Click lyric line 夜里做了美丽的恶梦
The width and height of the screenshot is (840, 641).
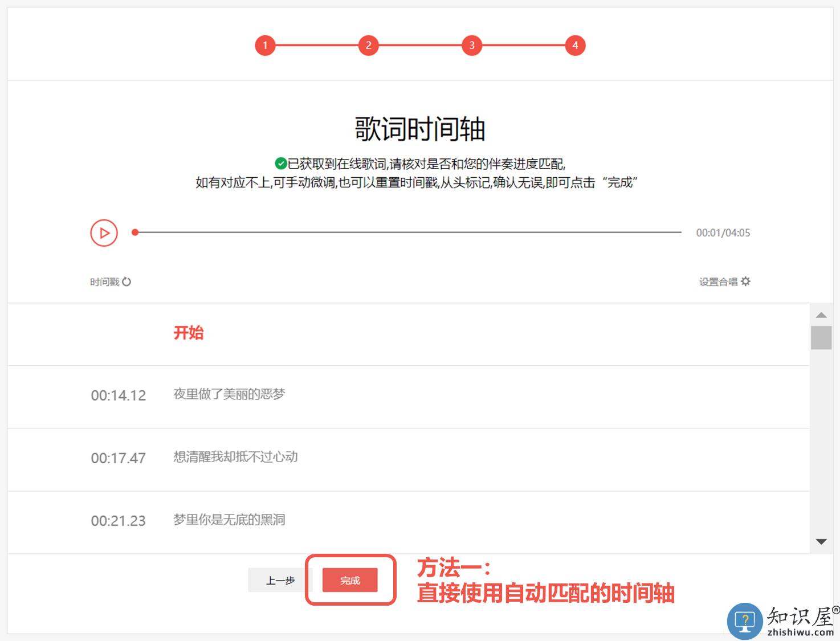229,394
